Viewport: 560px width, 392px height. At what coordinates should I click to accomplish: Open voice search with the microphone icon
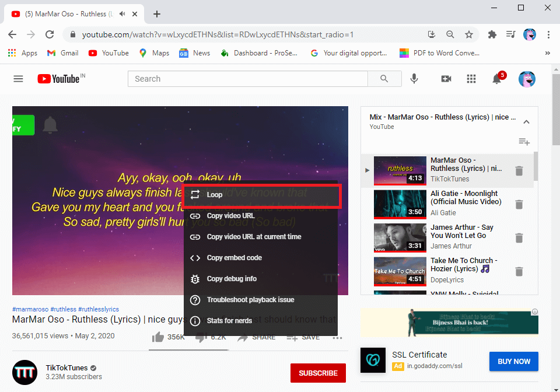[x=414, y=79]
